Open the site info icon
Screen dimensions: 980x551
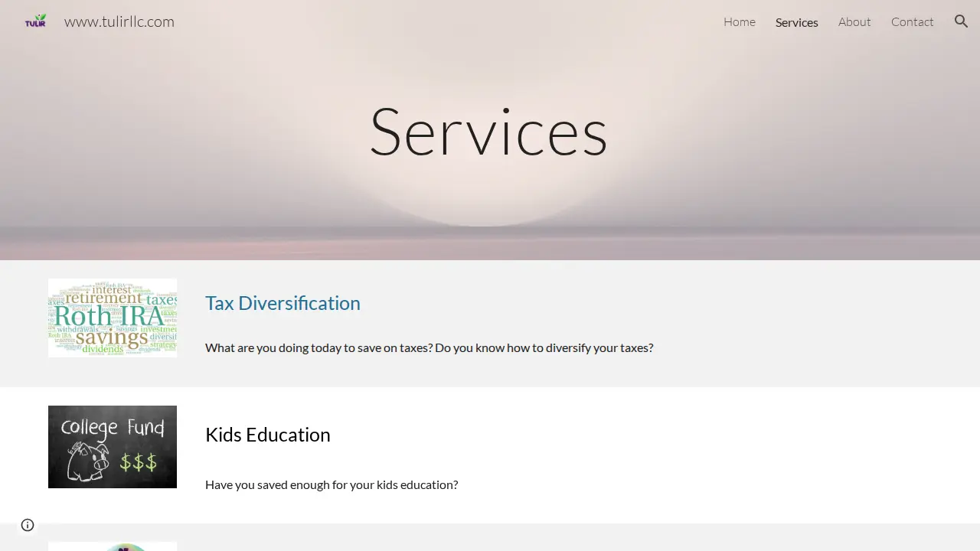28,525
